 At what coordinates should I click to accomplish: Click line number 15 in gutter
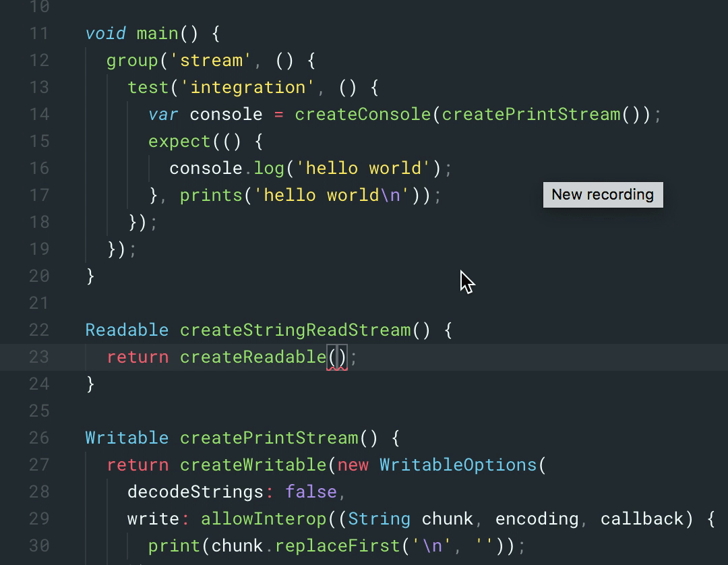[x=39, y=141]
